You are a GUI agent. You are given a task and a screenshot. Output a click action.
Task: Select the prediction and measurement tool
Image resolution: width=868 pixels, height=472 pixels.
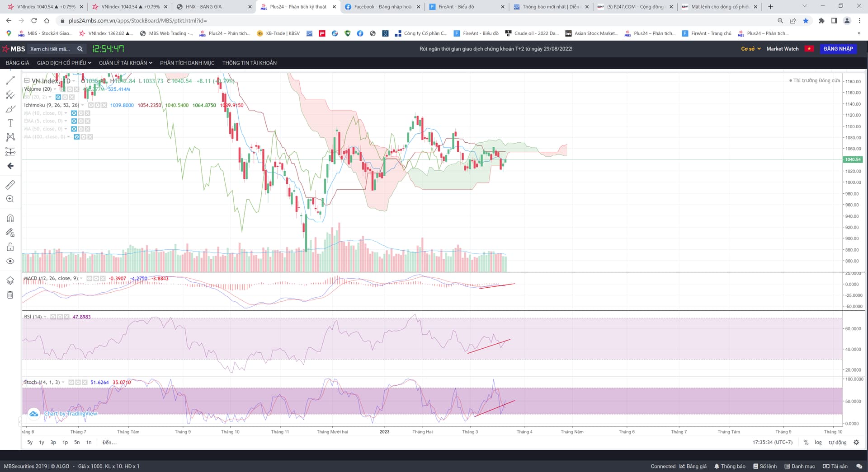tap(10, 151)
